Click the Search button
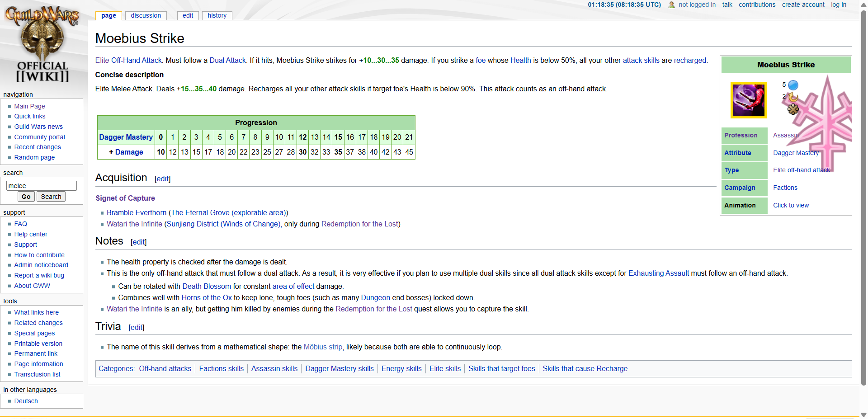Screen dimensions: 868x419 pos(51,197)
